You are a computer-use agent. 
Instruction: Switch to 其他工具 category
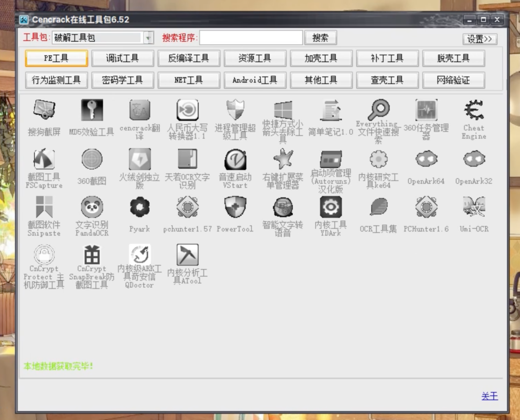point(321,80)
